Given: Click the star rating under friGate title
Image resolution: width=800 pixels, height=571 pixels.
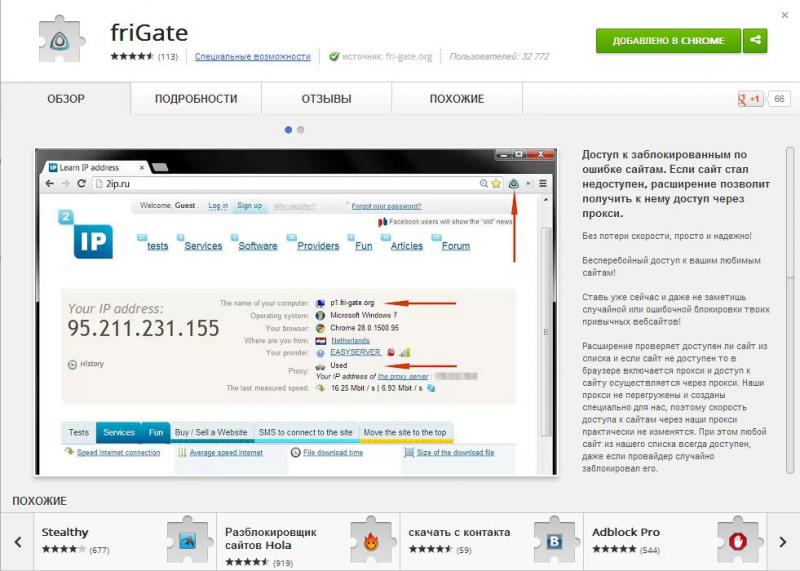Looking at the screenshot, I should pos(132,56).
